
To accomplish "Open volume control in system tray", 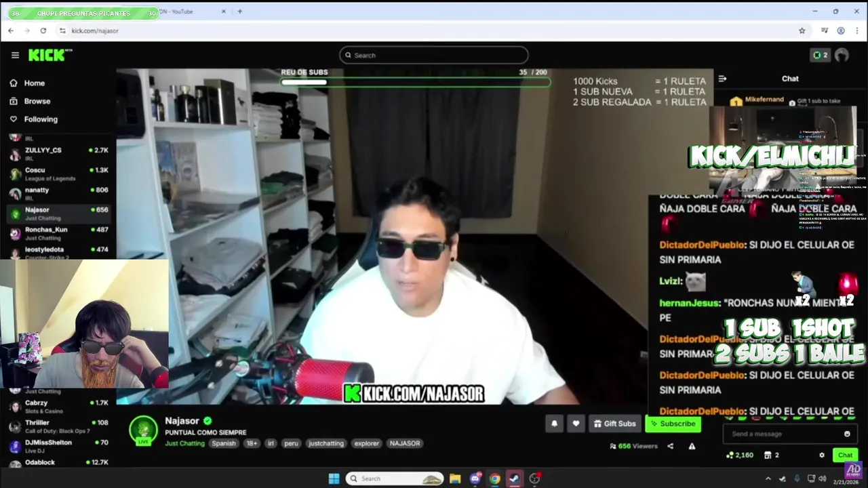I will click(x=822, y=479).
